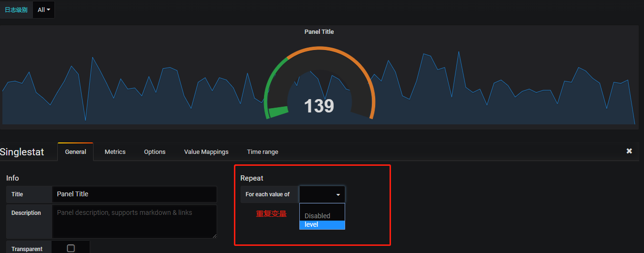This screenshot has width=644, height=253.
Task: Switch to the General tab
Action: tap(75, 152)
